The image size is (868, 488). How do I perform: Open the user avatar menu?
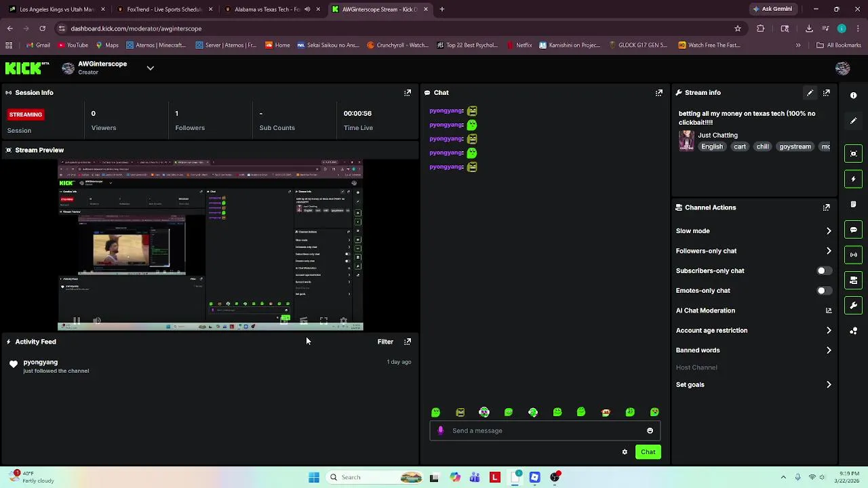pos(842,68)
